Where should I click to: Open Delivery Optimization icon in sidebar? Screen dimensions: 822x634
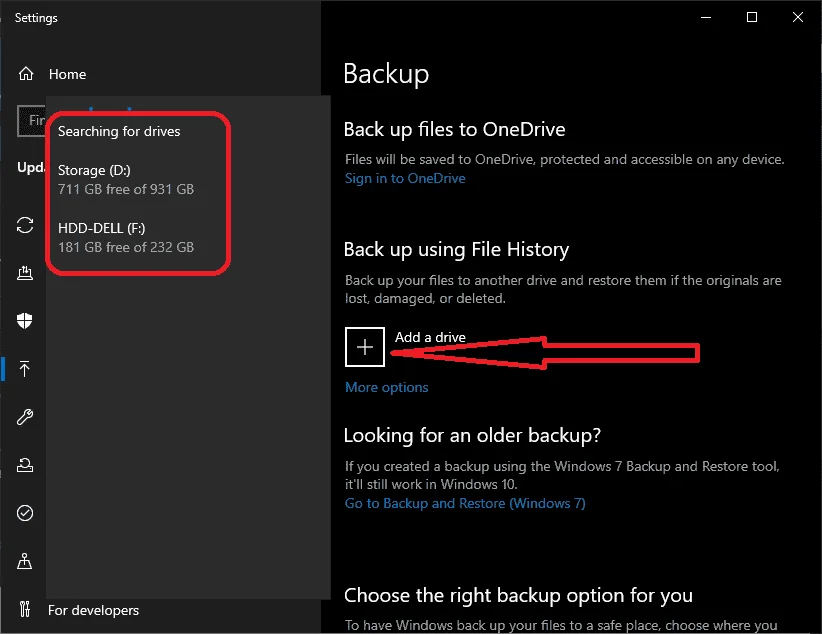click(25, 273)
